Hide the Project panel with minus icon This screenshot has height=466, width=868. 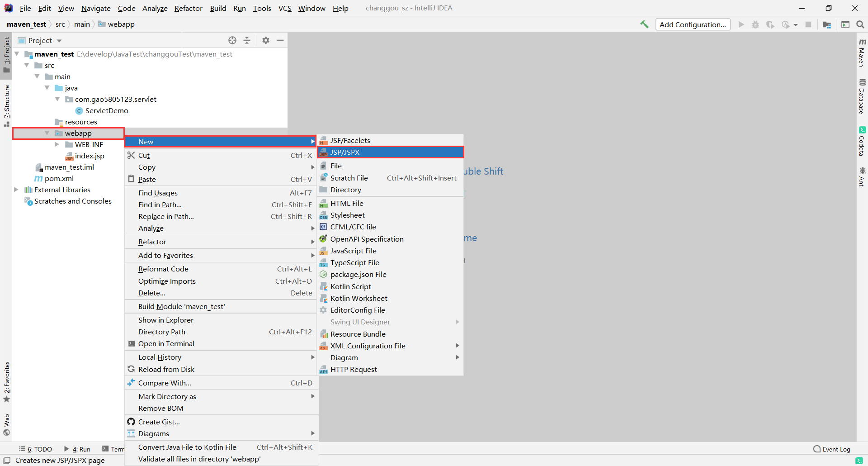point(280,40)
